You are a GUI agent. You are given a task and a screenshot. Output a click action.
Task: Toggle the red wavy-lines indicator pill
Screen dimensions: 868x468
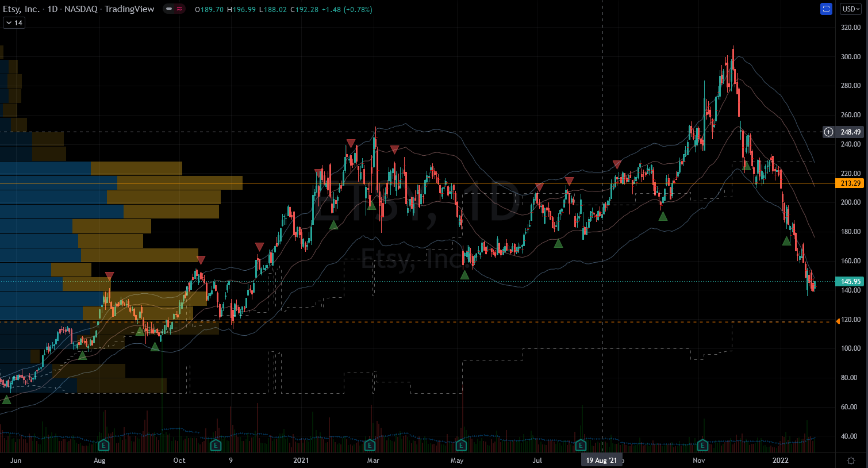[179, 9]
